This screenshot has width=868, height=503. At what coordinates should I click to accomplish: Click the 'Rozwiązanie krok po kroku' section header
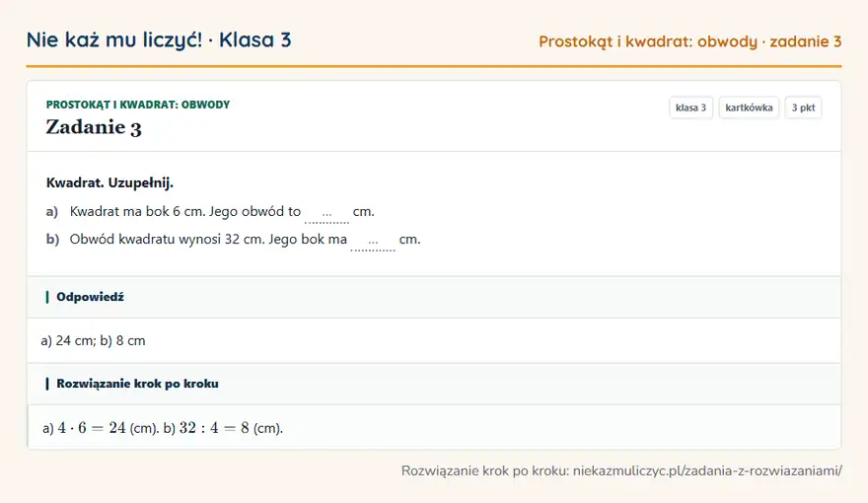[137, 384]
